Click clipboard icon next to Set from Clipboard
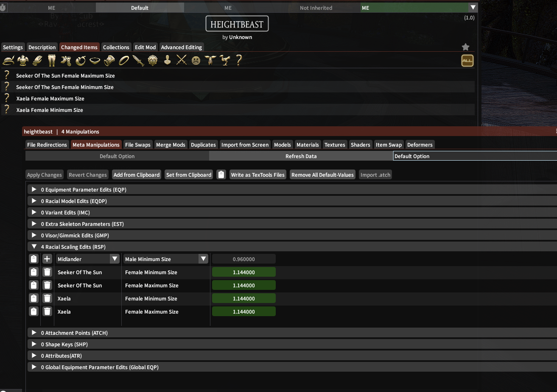 pos(221,175)
